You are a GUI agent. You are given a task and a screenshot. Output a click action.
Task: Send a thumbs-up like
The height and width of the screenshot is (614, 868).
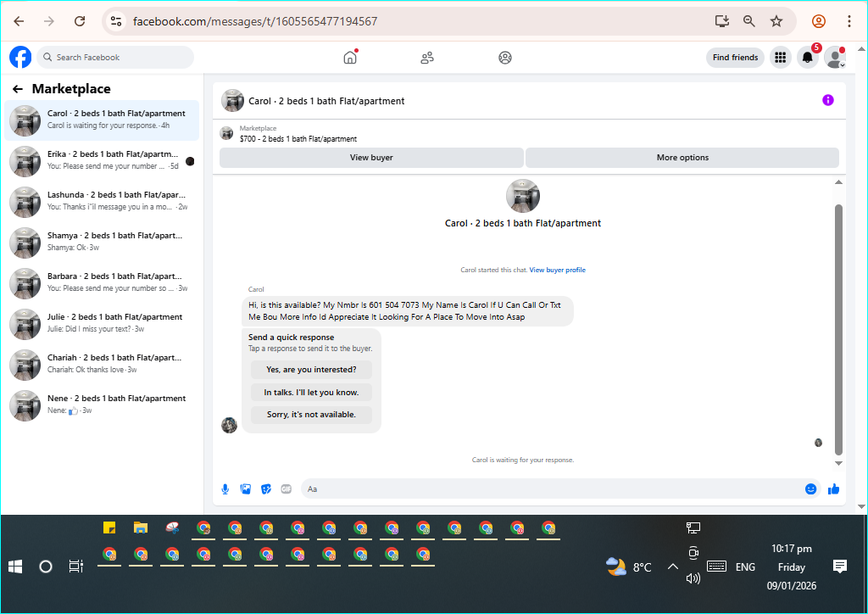click(x=834, y=488)
